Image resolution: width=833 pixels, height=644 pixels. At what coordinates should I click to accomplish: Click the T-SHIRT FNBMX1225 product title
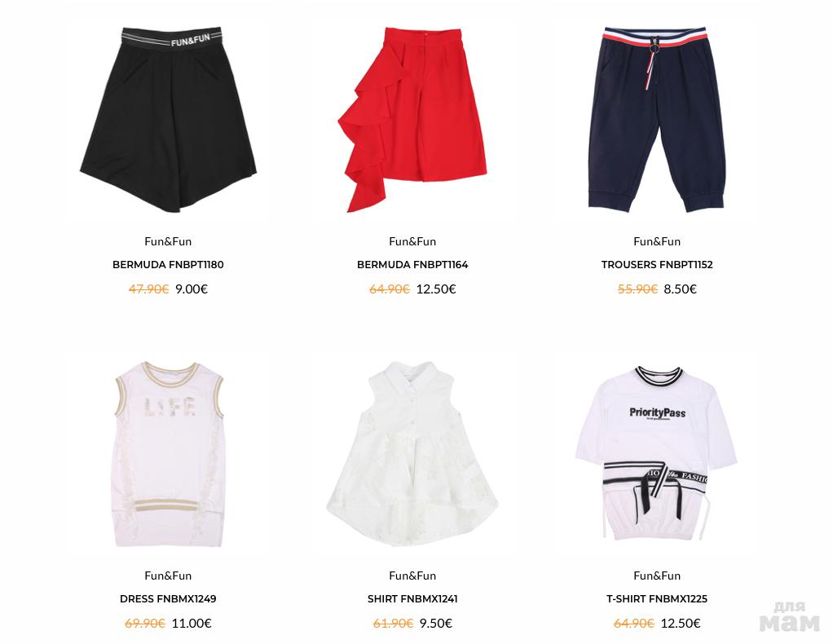[657, 599]
